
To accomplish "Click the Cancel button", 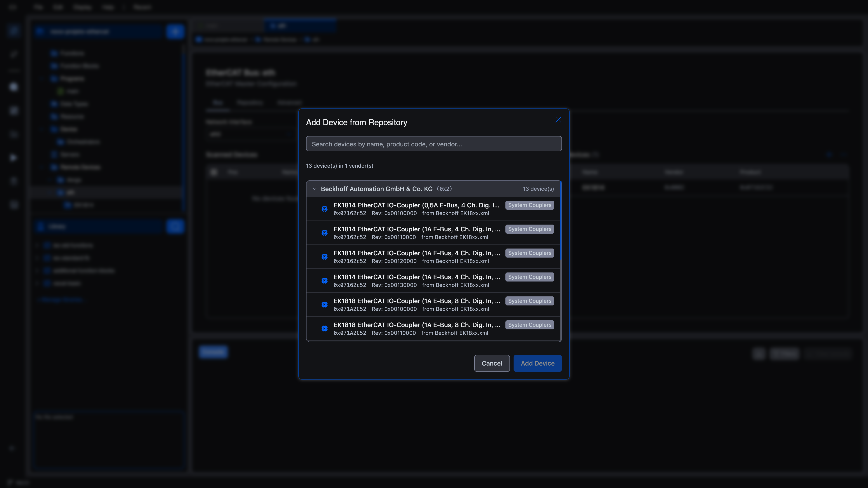I will tap(492, 363).
